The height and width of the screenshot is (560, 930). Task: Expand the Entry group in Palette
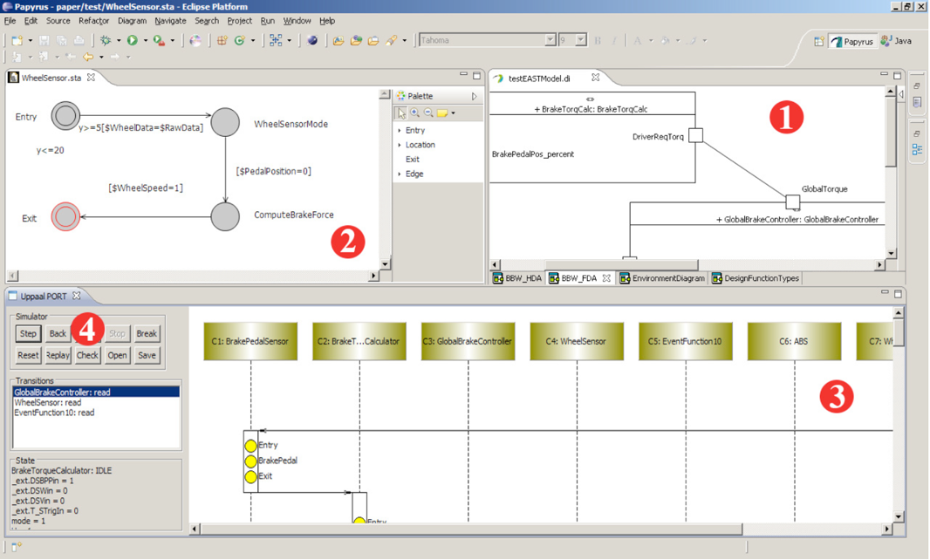(x=400, y=130)
